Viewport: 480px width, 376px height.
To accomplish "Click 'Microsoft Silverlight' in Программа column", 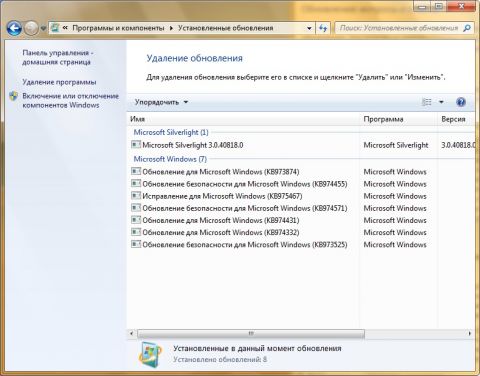I will point(396,145).
